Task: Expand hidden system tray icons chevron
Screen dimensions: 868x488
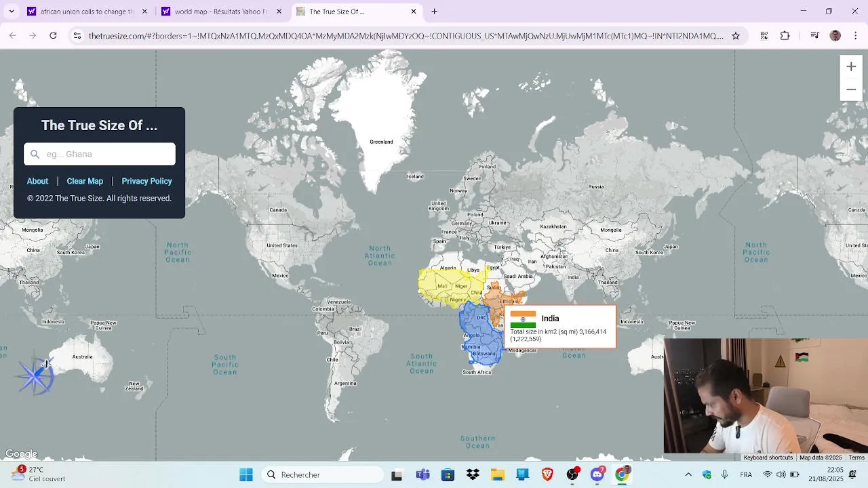Action: click(x=688, y=474)
